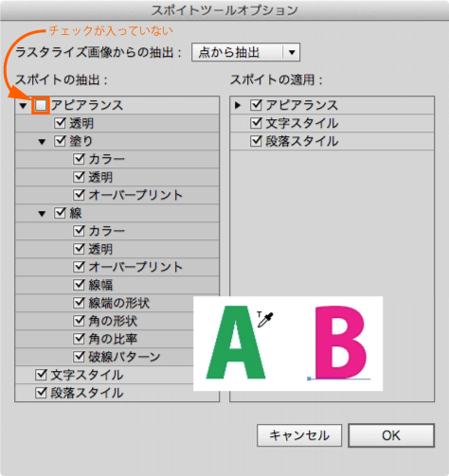449x476 pixels.
Task: Click the 破線パターン label text
Action: (x=124, y=357)
